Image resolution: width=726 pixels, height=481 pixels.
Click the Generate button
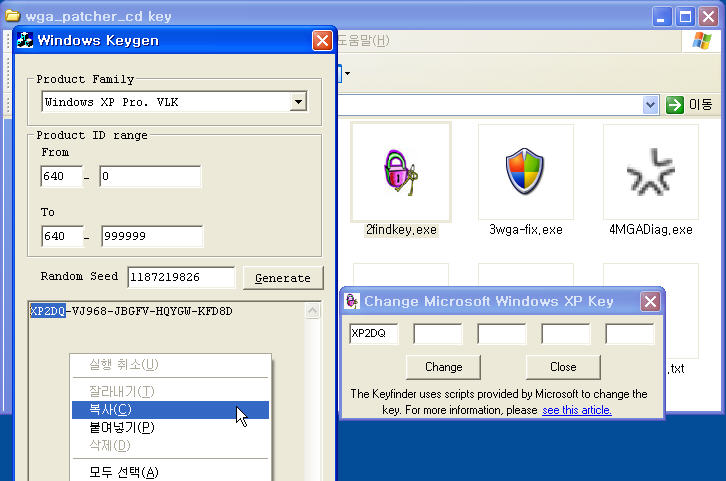click(x=283, y=278)
